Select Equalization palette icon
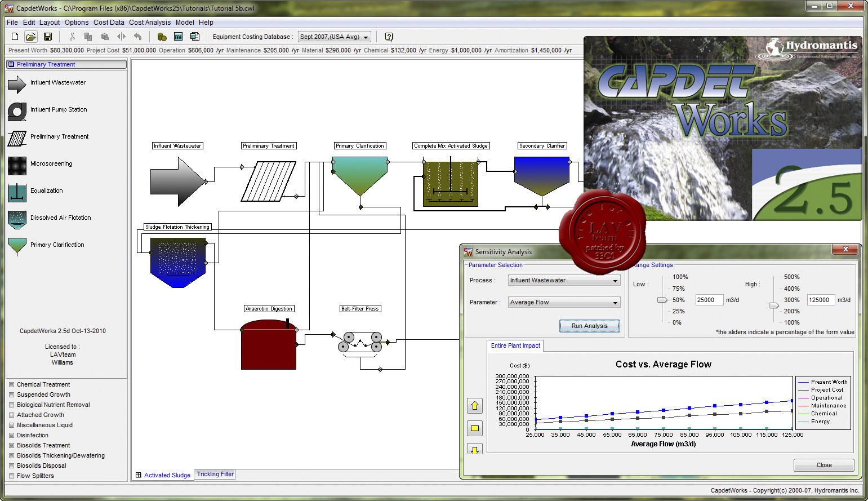 (x=17, y=193)
